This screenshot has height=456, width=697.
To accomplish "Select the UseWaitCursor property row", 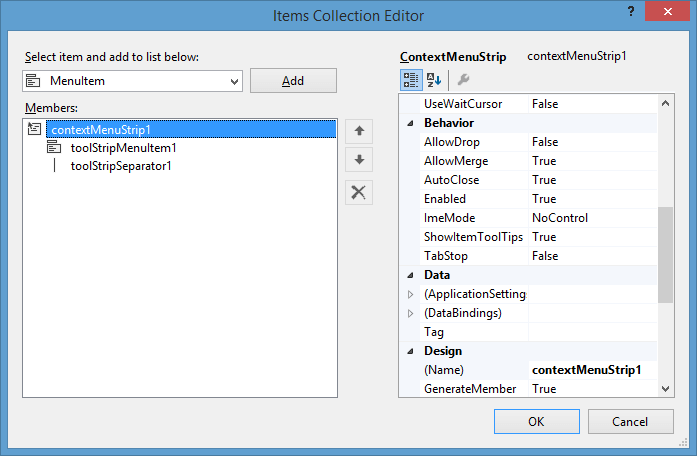I will 528,104.
